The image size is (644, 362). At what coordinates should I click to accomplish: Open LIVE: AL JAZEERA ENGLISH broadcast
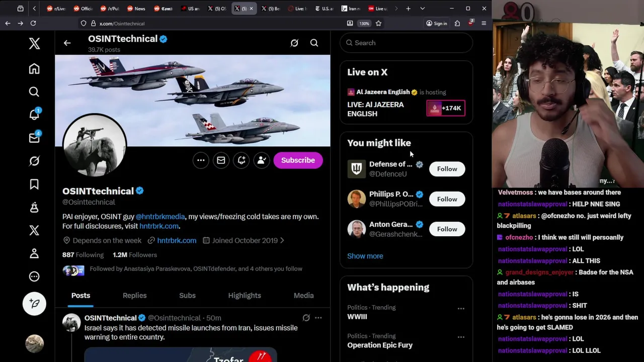pos(375,109)
